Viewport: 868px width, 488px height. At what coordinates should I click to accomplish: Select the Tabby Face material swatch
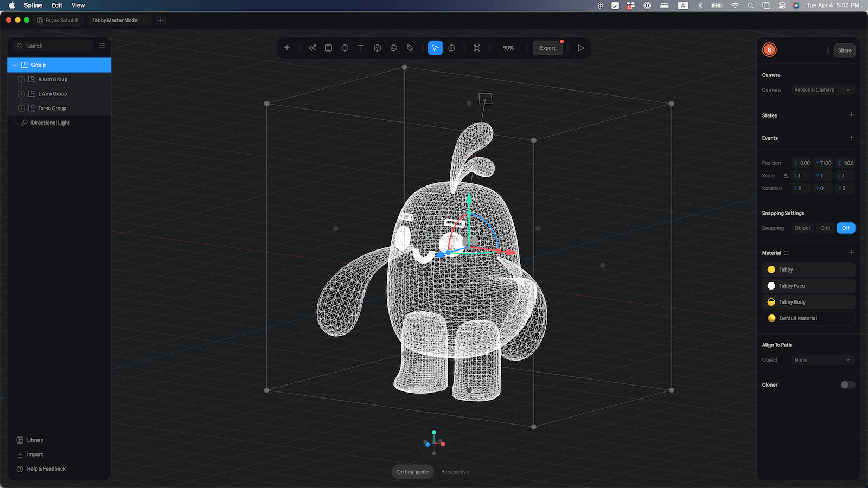coord(771,286)
